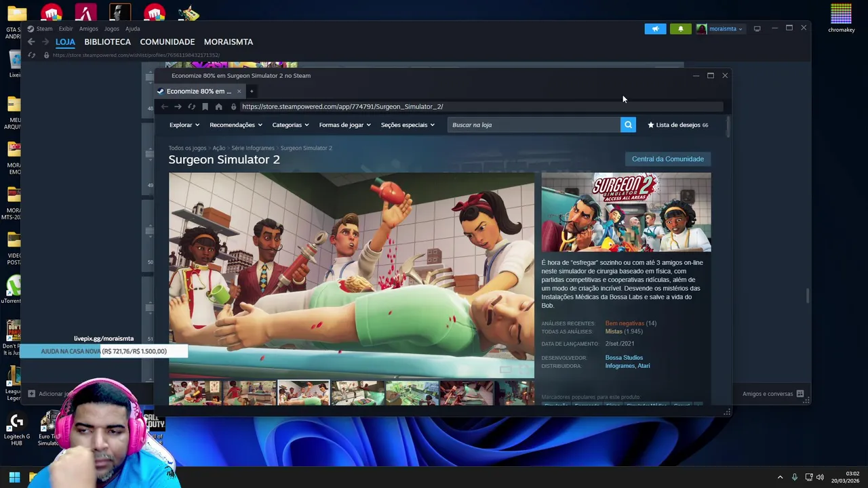This screenshot has height=488, width=868.
Task: Open the Windows Start menu
Action: pyautogui.click(x=14, y=477)
